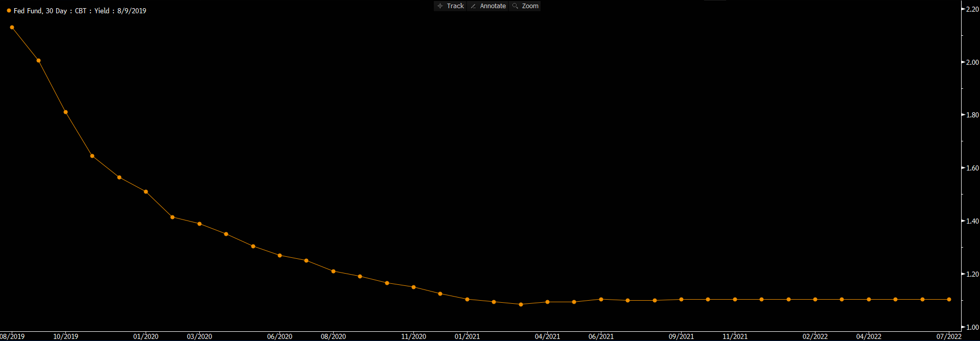Viewport: 980px width, 341px height.
Task: Click the 1.20 y-axis value
Action: click(972, 274)
